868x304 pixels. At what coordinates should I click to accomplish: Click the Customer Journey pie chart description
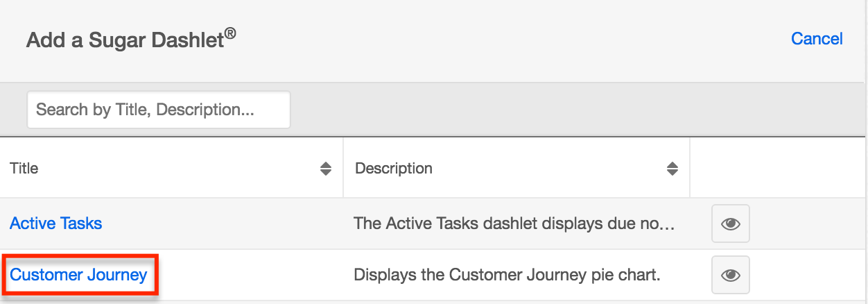[x=506, y=275]
